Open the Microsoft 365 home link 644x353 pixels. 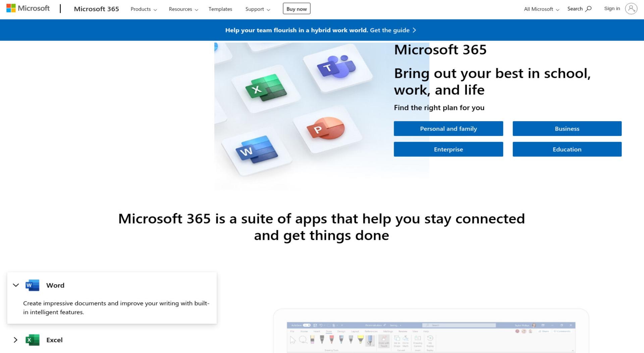point(96,9)
